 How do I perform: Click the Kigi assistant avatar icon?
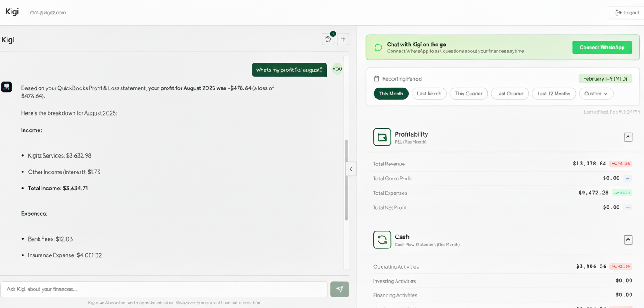click(x=7, y=87)
